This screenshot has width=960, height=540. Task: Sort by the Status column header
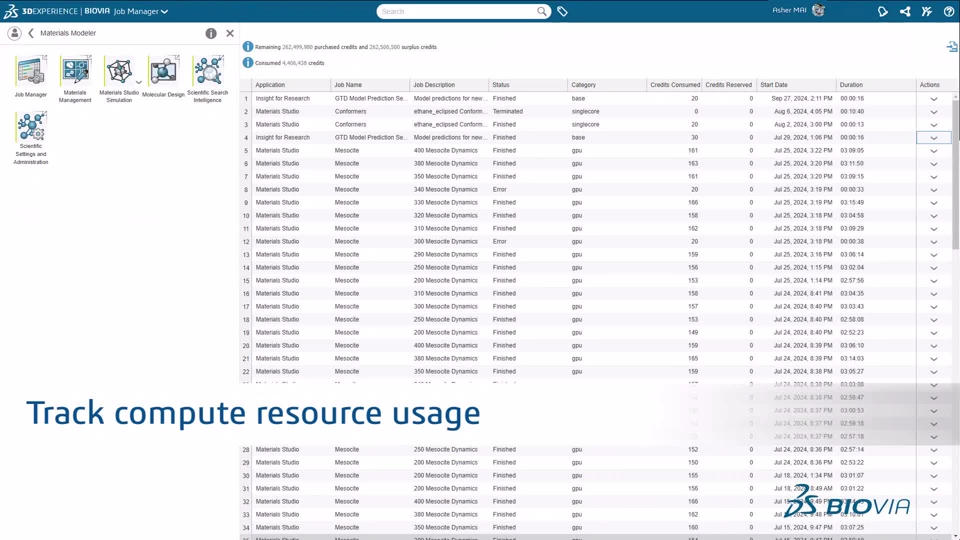click(528, 85)
